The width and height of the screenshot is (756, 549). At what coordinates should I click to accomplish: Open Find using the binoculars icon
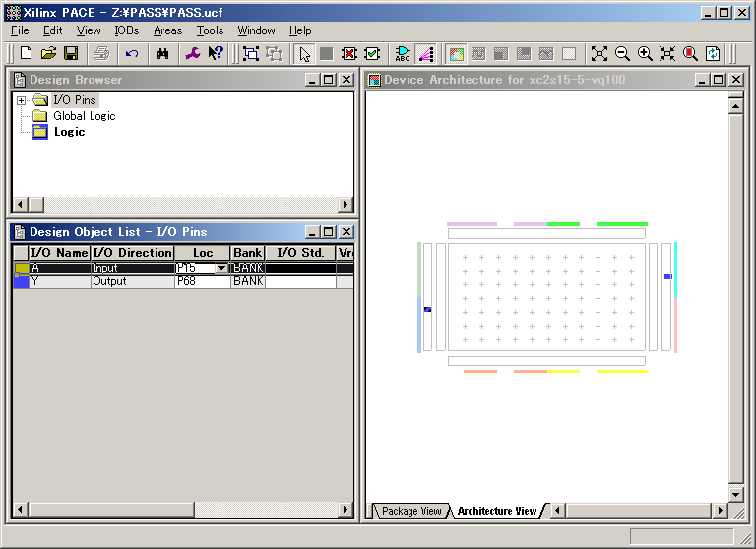(163, 53)
